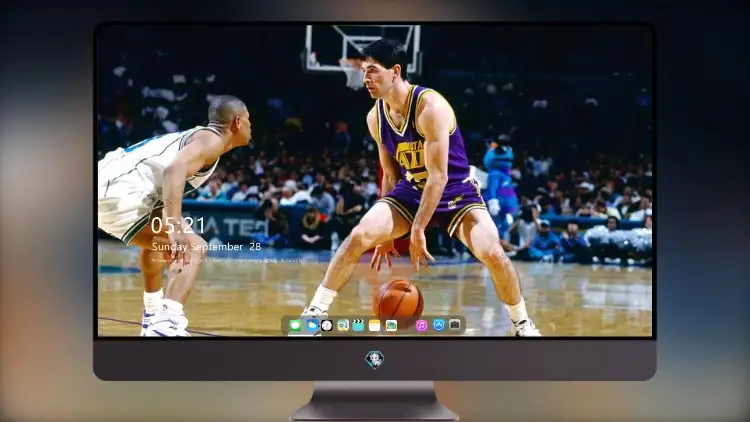The height and width of the screenshot is (422, 750).
Task: Open the Photos gallery icon in dock
Action: point(391,325)
